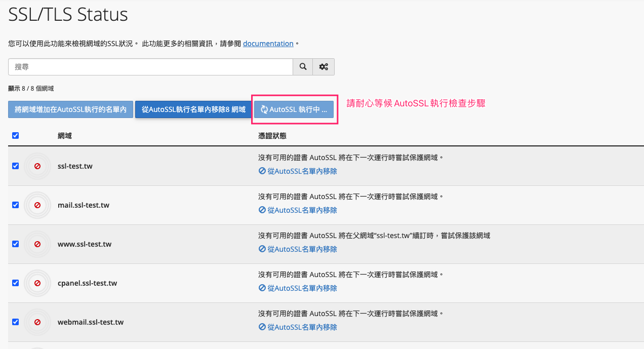Click the red status icon for cpanel.ssl-test.tw
This screenshot has height=349, width=644.
click(x=37, y=283)
